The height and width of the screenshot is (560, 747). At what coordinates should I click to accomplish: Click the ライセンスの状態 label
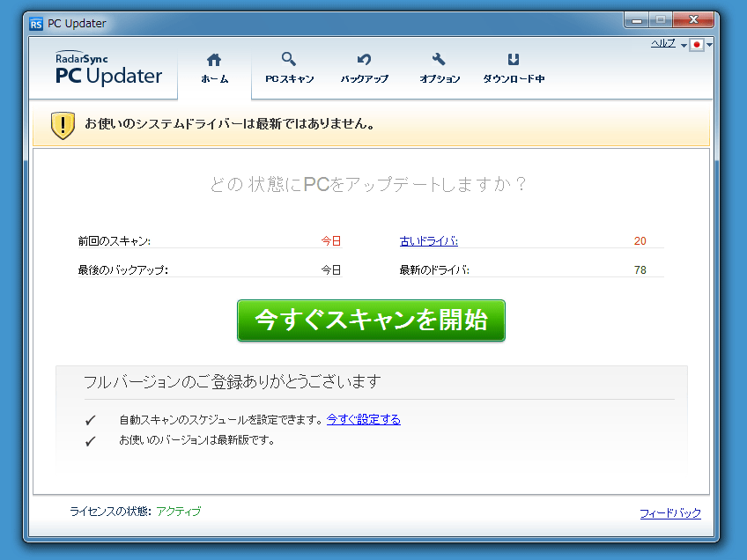coord(110,512)
